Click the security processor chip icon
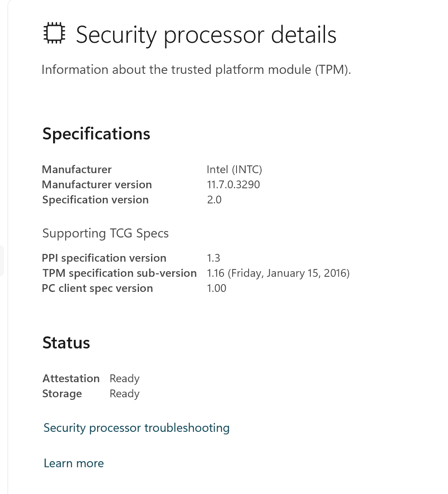448x494 pixels. (x=54, y=35)
